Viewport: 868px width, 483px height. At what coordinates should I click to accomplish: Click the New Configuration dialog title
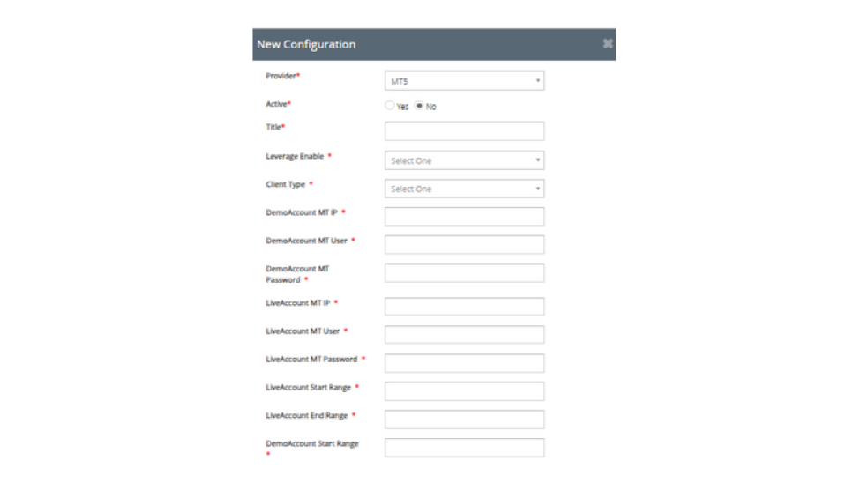pos(306,44)
